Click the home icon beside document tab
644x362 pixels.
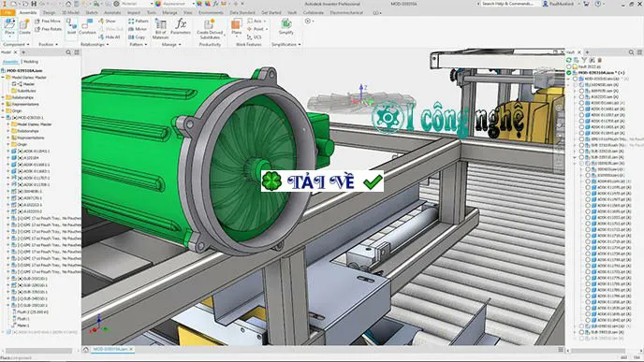pyautogui.click(x=86, y=349)
